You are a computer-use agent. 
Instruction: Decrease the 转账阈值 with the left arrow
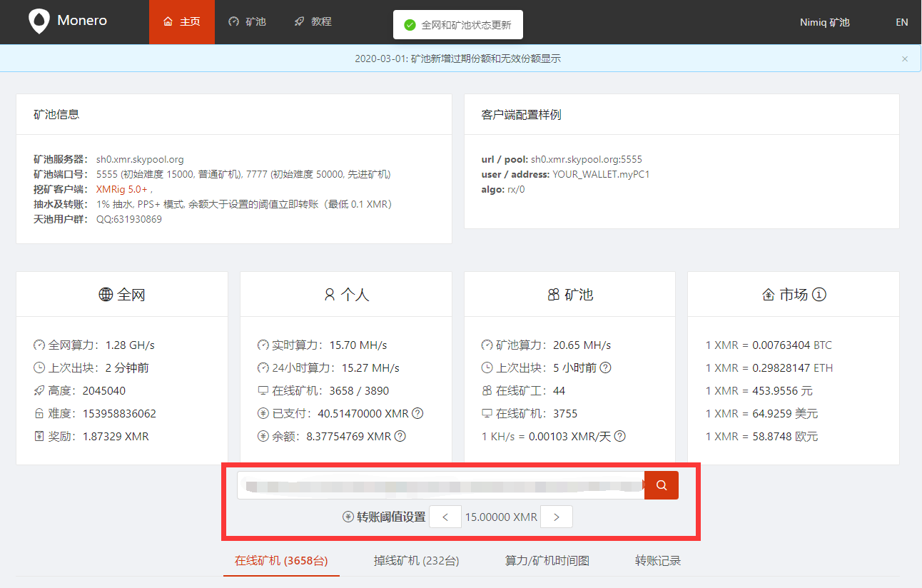445,516
